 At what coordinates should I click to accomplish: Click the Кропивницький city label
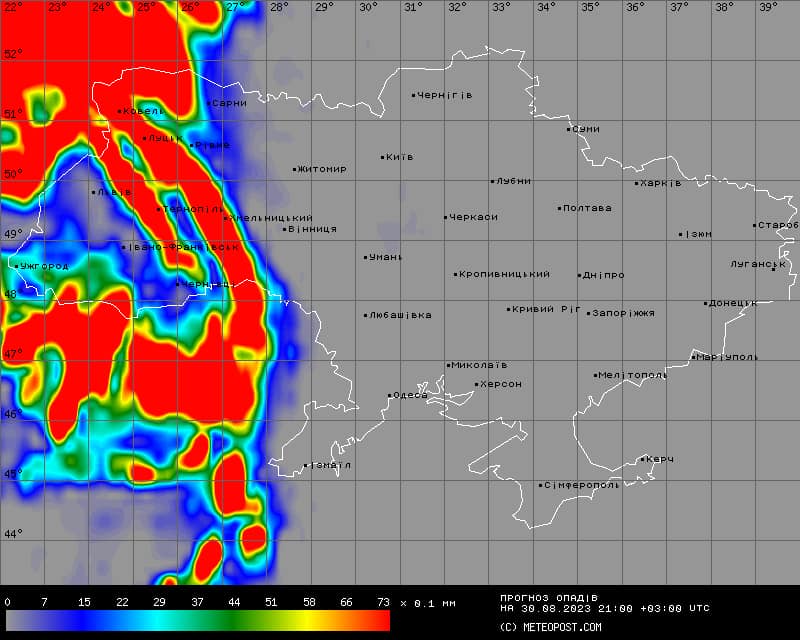click(505, 274)
